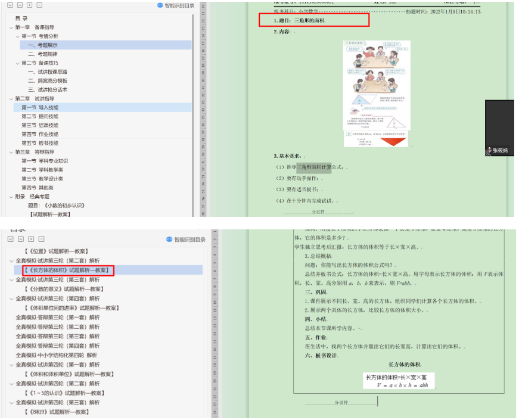
Task: Collapse the 第一章 备课指导 chapter chevron
Action: point(11,27)
